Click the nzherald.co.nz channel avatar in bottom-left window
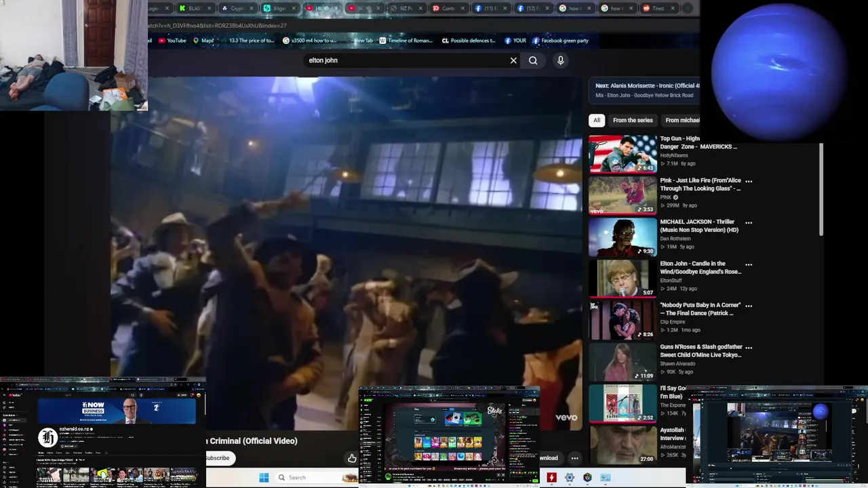This screenshot has height=488, width=868. pos(47,437)
